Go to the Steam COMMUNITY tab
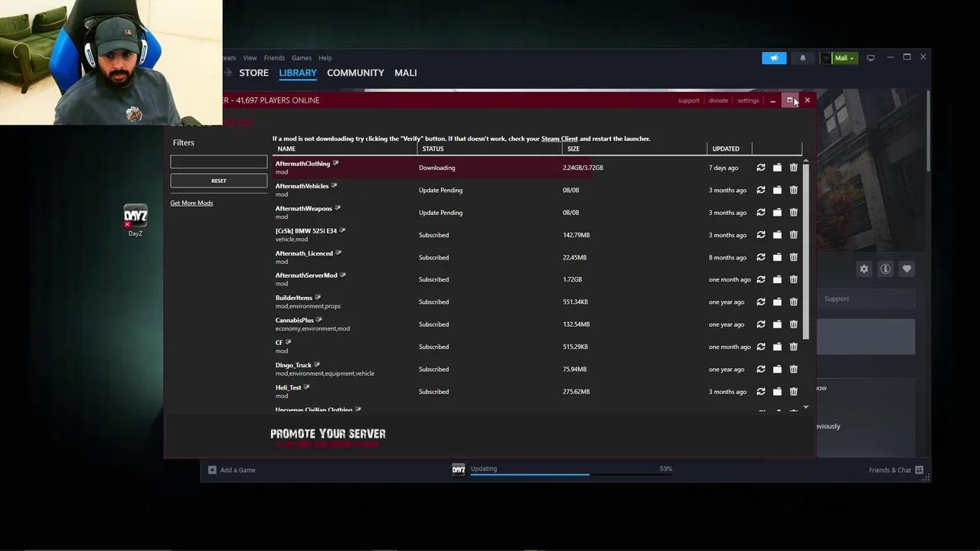Viewport: 980px width, 551px height. pyautogui.click(x=355, y=73)
